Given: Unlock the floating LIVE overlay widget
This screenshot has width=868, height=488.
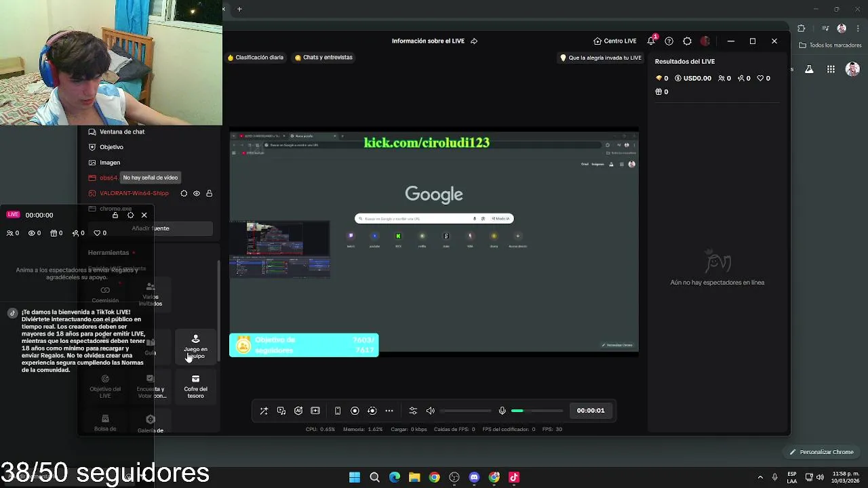Looking at the screenshot, I should pos(115,215).
